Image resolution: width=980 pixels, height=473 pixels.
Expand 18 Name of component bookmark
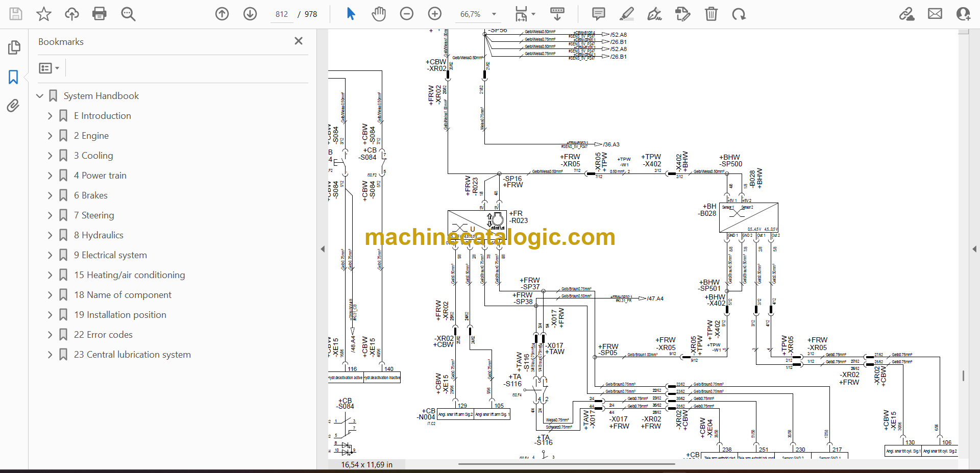[x=50, y=295]
